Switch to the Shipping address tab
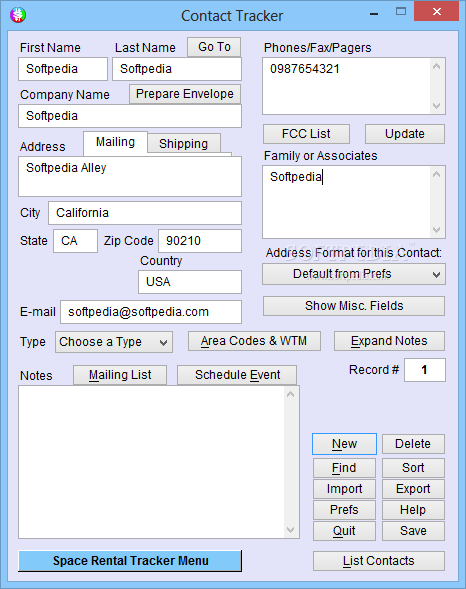This screenshot has width=466, height=589. tap(184, 143)
